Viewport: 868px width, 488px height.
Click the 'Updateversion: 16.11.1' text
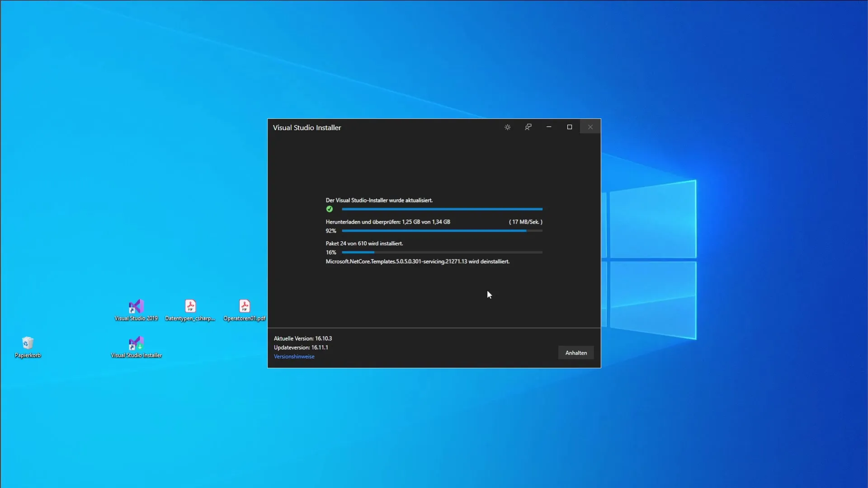pyautogui.click(x=301, y=347)
